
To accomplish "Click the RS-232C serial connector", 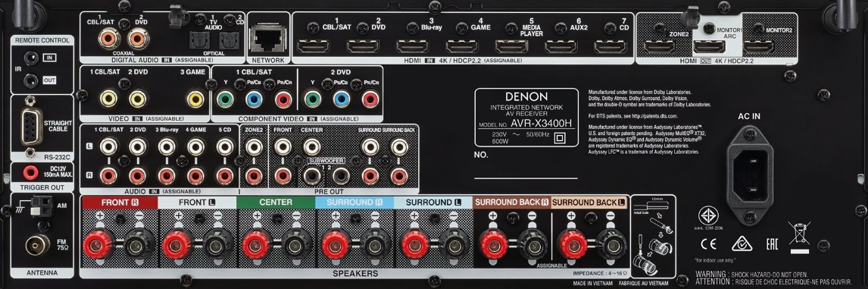I will [x=32, y=127].
